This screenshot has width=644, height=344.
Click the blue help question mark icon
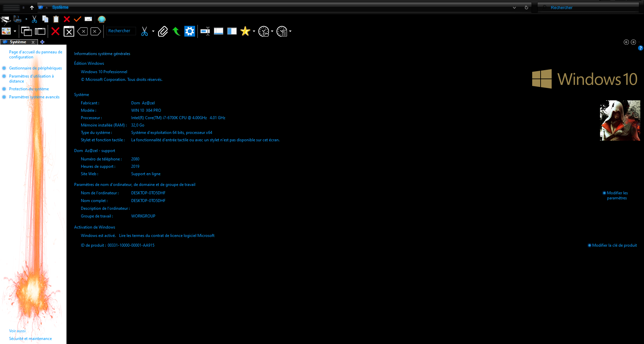pyautogui.click(x=640, y=48)
